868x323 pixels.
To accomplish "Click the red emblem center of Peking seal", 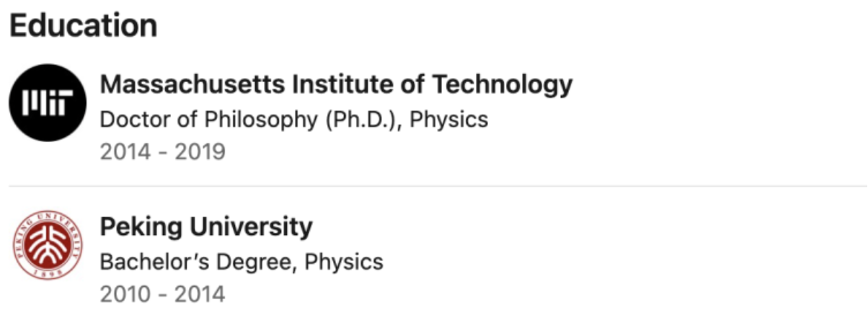I will pos(48,244).
